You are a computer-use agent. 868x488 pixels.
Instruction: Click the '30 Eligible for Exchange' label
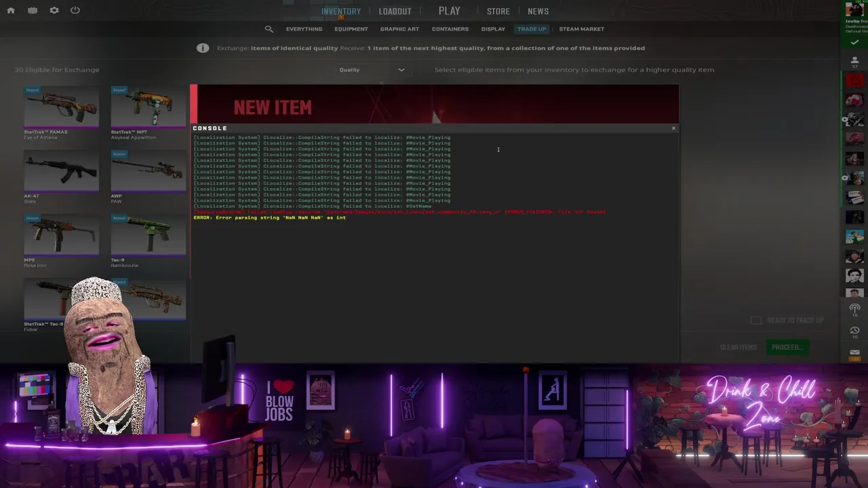[57, 70]
